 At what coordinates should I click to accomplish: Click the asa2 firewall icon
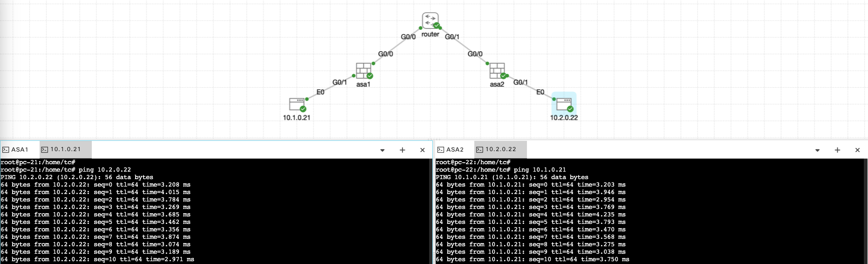tap(497, 71)
